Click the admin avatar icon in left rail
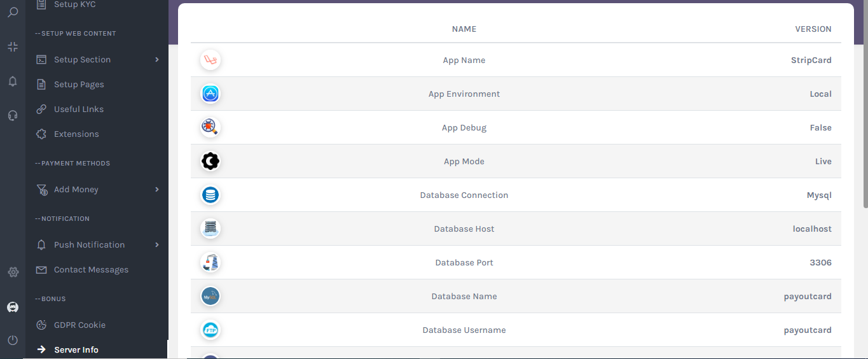Image resolution: width=868 pixels, height=359 pixels. point(13,307)
